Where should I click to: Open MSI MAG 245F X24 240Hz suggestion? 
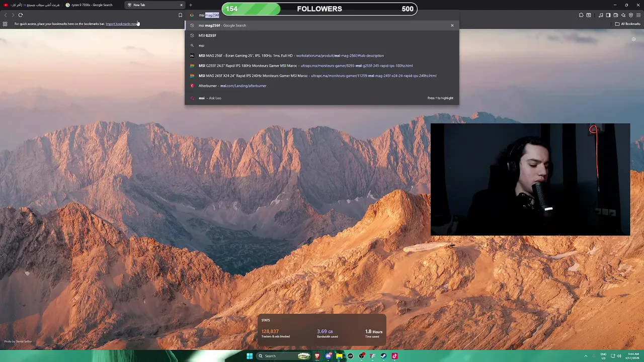pos(322,75)
